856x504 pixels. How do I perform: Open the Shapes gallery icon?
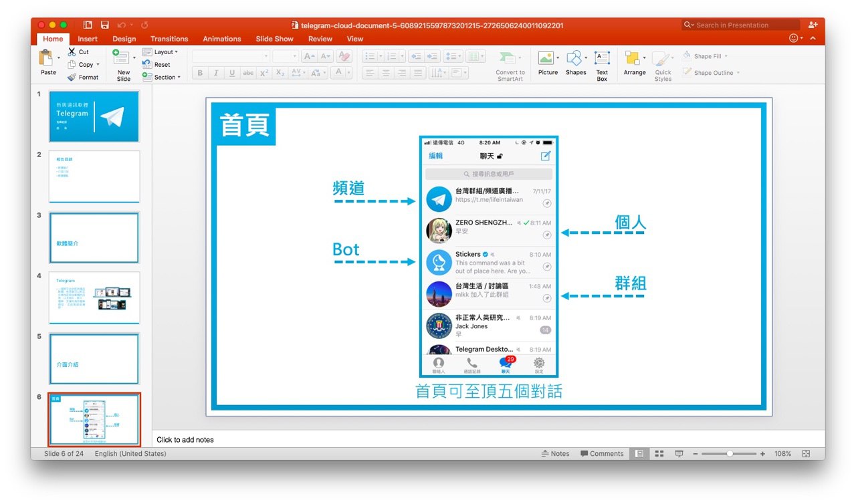click(574, 59)
